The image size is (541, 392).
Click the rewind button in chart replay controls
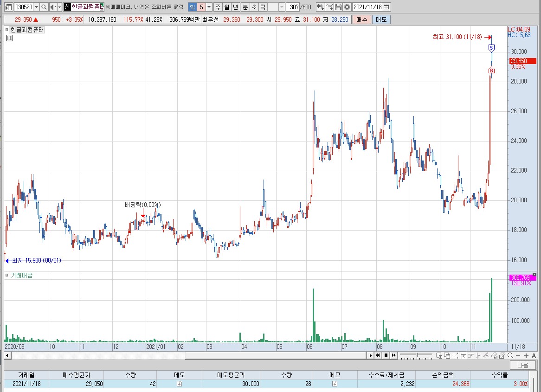[x=378, y=355]
